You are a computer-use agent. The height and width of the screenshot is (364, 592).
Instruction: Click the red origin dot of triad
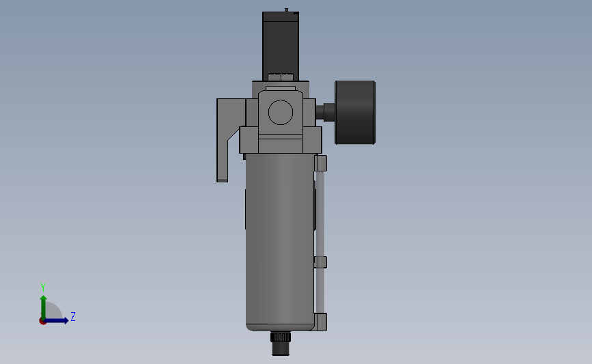pyautogui.click(x=42, y=321)
